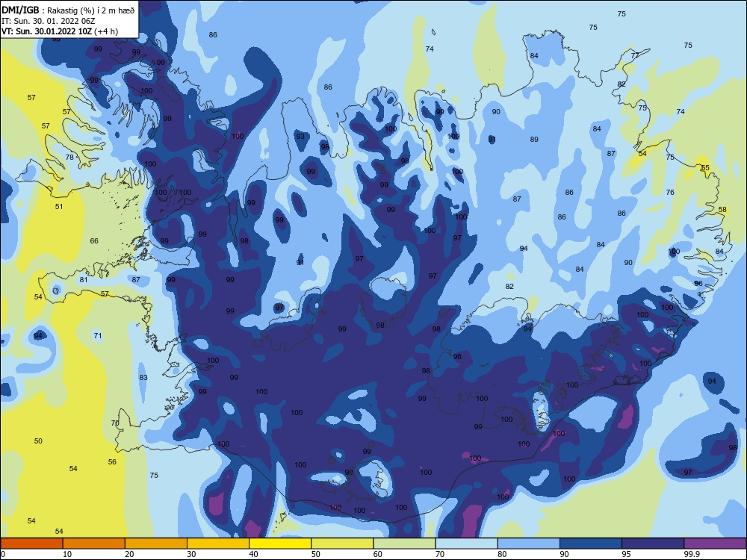Click the light blue 70–80 legend swatch

(x=467, y=544)
